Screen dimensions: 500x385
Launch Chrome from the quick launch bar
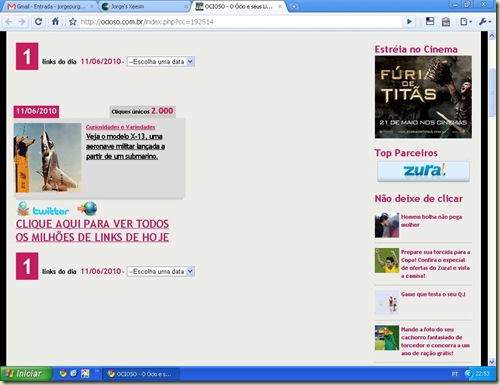(x=63, y=374)
